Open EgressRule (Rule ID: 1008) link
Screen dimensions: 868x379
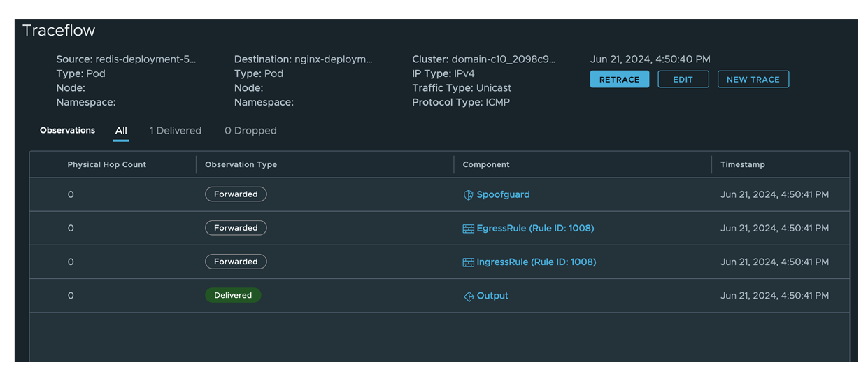pyautogui.click(x=535, y=229)
